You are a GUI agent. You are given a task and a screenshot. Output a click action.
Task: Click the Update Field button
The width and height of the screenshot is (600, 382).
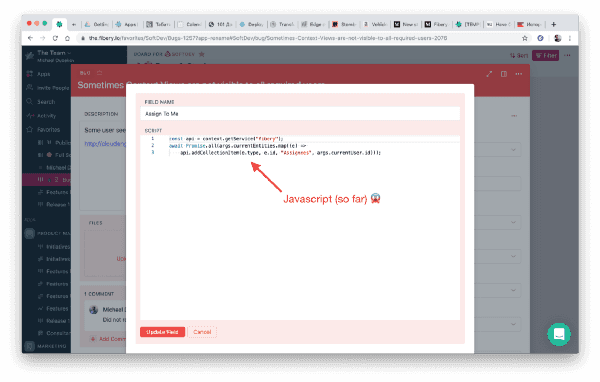click(162, 332)
